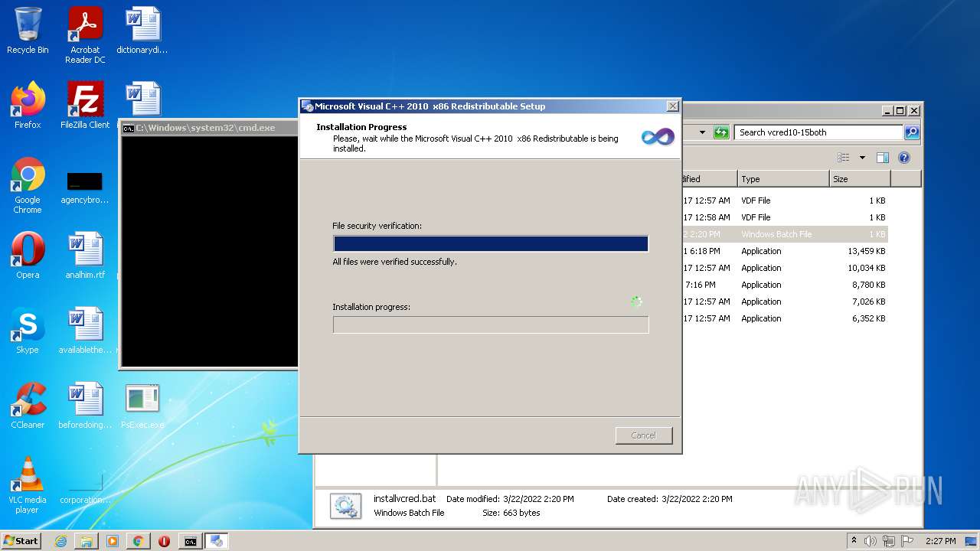Launch Acrobat Reader DC from desktop

click(x=85, y=34)
